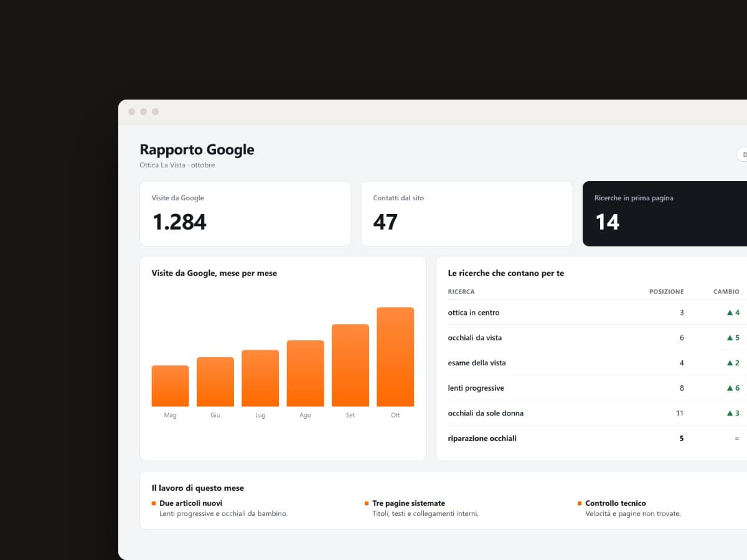
Task: Click the green up arrow for ottica in centro
Action: point(730,312)
